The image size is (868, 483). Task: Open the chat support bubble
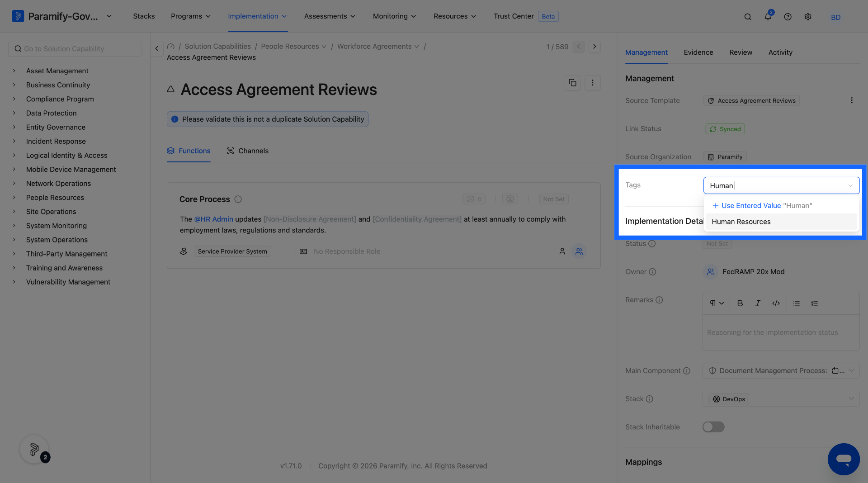point(844,459)
